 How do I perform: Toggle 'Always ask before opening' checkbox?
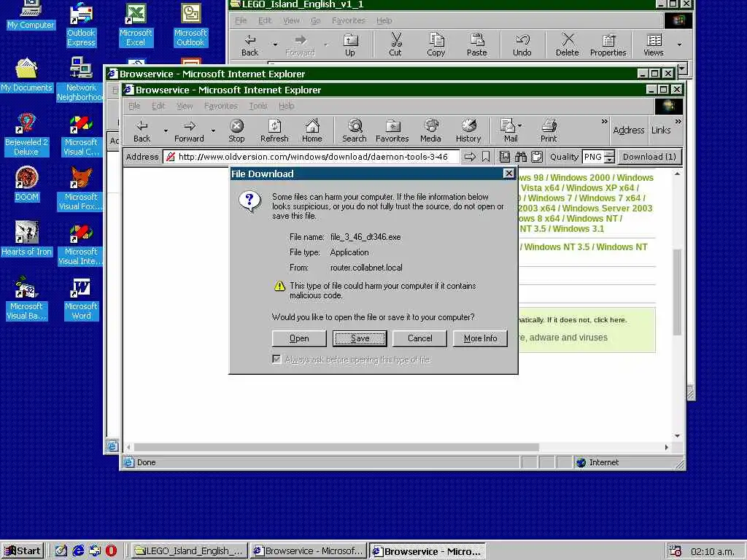276,359
